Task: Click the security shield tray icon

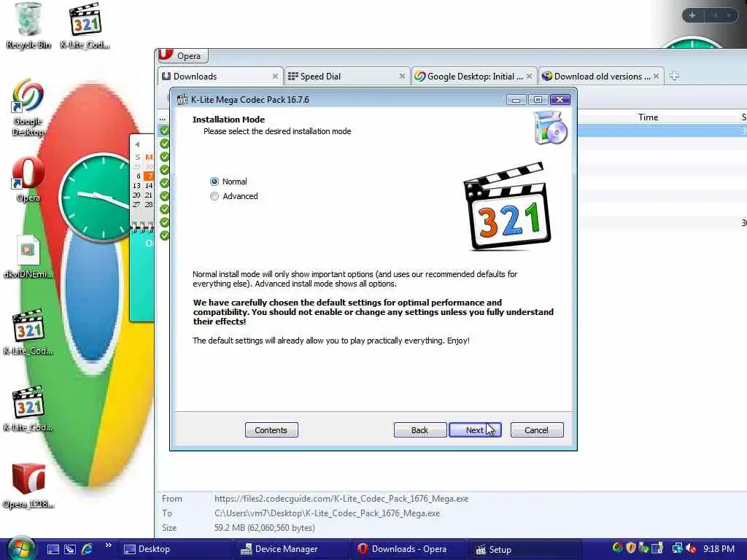Action: point(631,548)
